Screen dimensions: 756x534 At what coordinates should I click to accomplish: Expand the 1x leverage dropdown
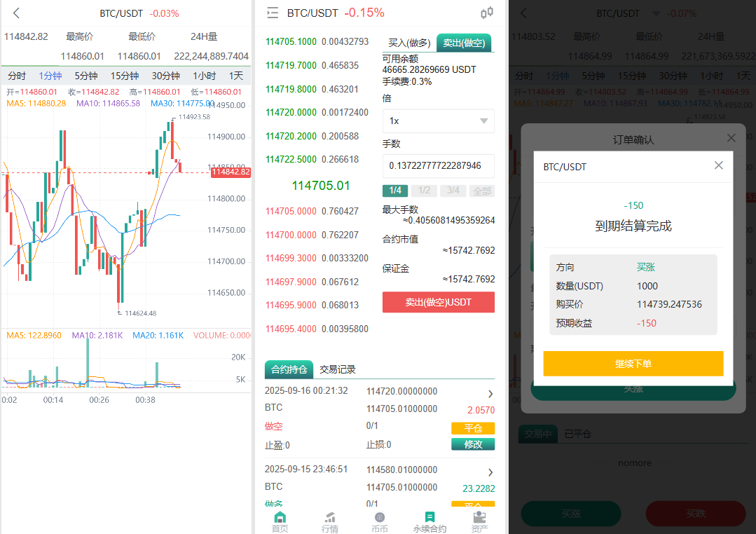coord(439,121)
